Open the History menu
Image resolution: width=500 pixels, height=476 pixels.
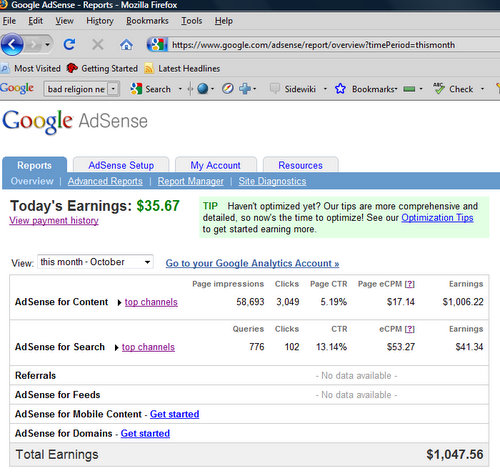coord(100,21)
